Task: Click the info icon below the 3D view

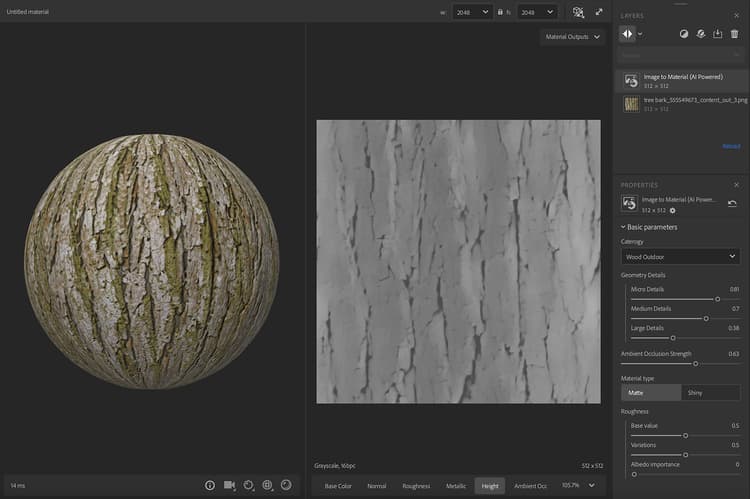Action: 210,485
